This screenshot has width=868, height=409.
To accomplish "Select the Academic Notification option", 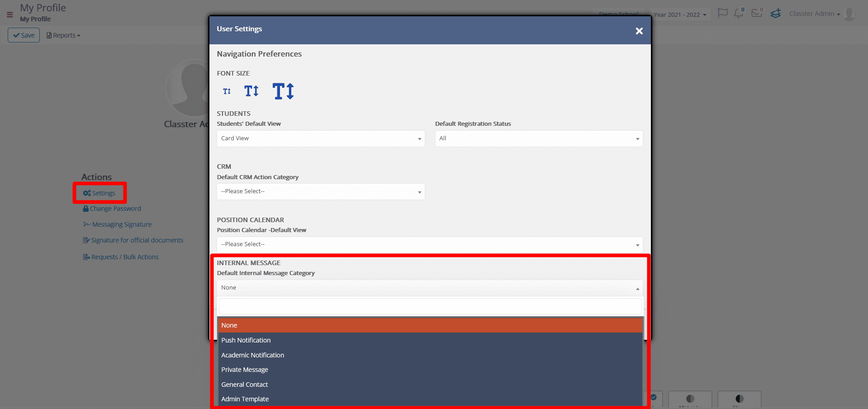I will [x=430, y=355].
